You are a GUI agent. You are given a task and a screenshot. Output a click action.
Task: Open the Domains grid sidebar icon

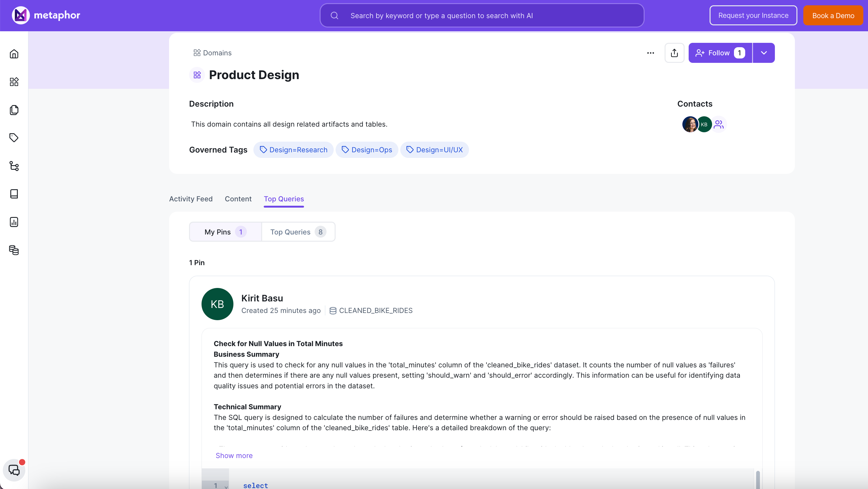tap(14, 82)
